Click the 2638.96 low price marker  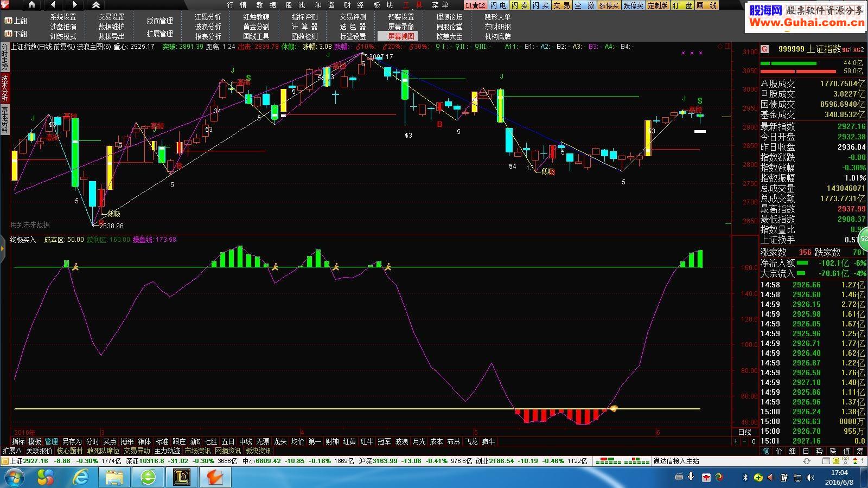click(111, 226)
